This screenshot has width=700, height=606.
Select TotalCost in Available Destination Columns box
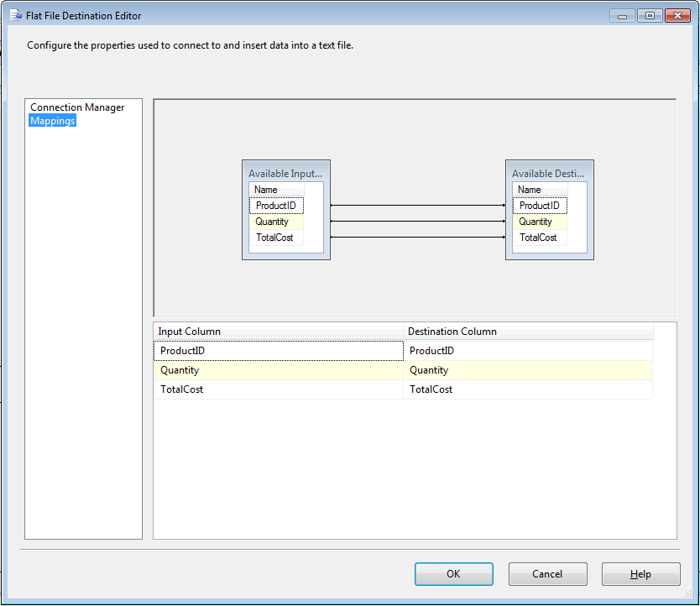point(540,238)
